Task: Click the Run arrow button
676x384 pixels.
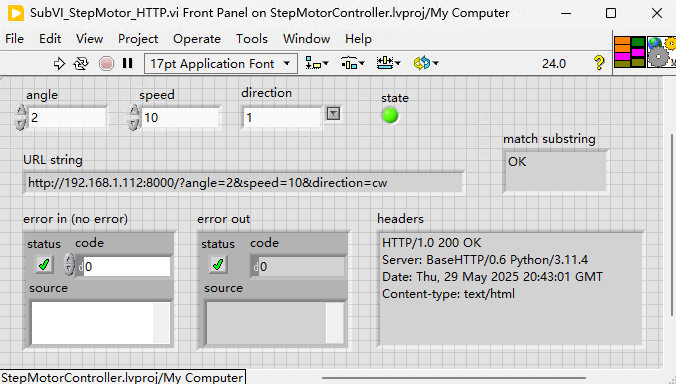Action: pos(59,64)
